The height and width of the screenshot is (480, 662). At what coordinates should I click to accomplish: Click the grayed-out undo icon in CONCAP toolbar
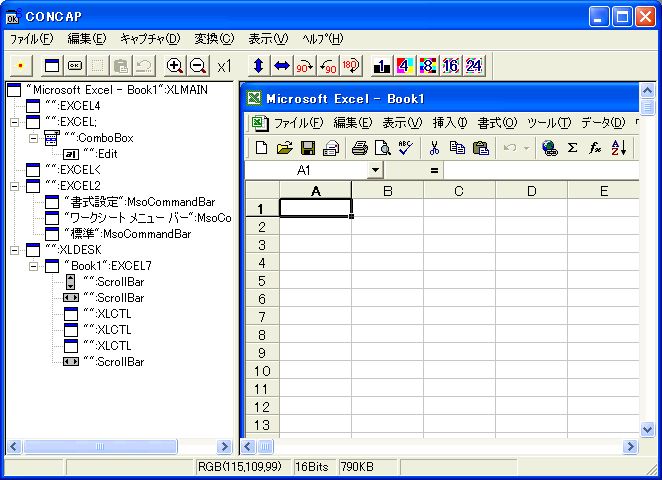[144, 66]
